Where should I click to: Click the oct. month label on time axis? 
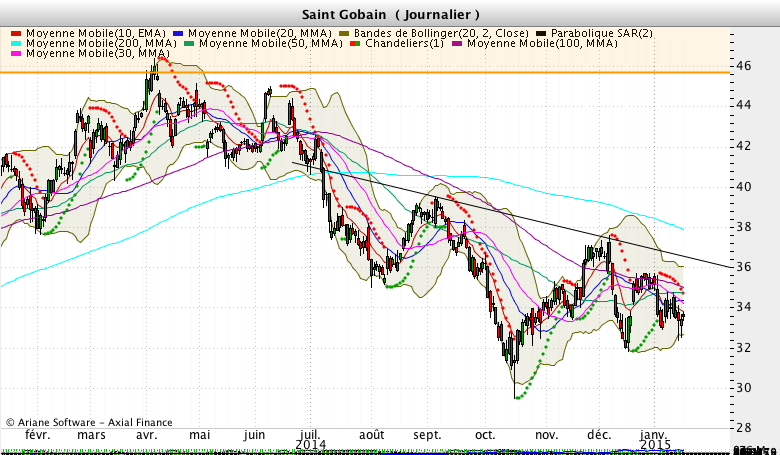(x=485, y=435)
